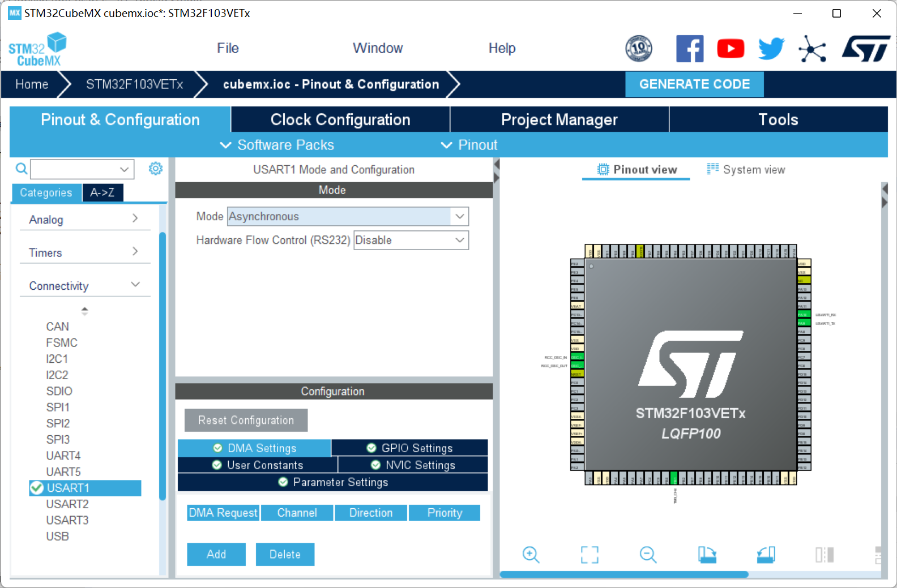Click the Delete DMA request button
The height and width of the screenshot is (588, 897).
[285, 554]
